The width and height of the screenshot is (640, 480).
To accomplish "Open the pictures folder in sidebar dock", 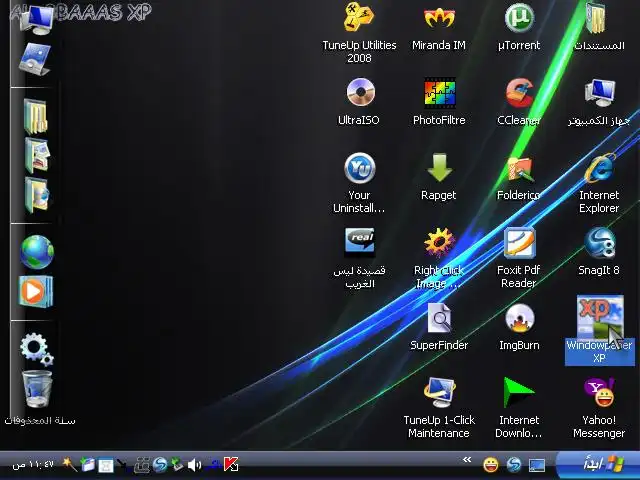I will [37, 155].
